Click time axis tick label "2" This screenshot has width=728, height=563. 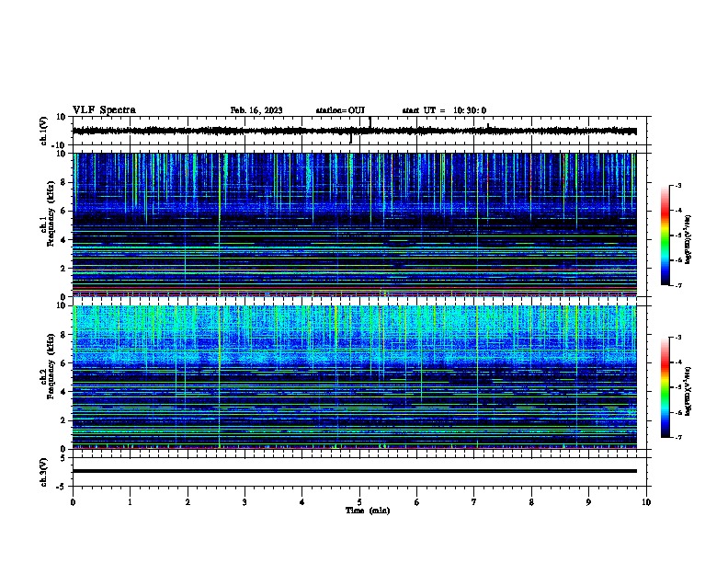point(188,502)
